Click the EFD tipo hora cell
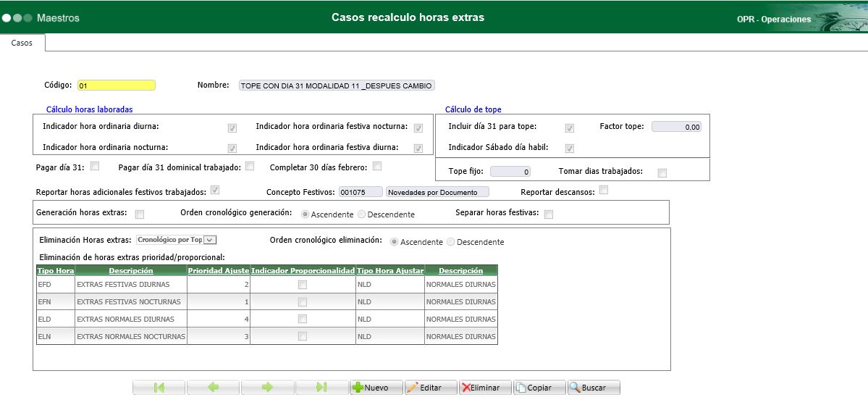868x413 pixels. click(x=55, y=284)
